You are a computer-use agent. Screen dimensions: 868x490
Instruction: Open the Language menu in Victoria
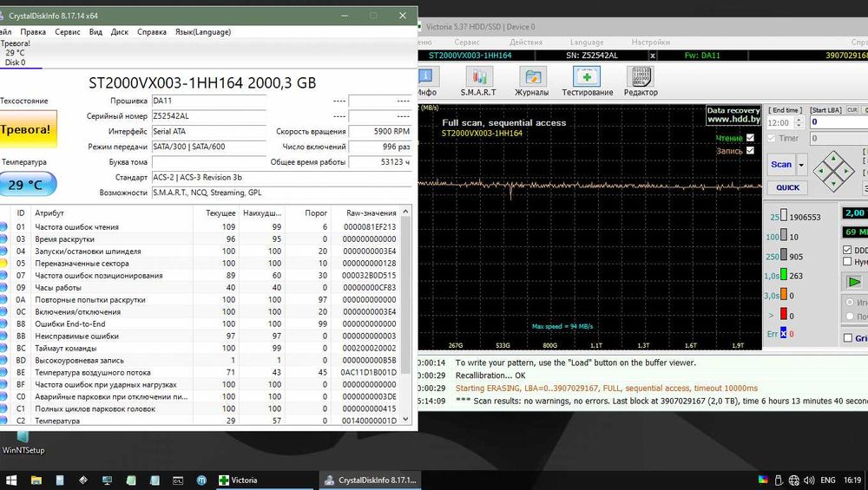point(587,42)
